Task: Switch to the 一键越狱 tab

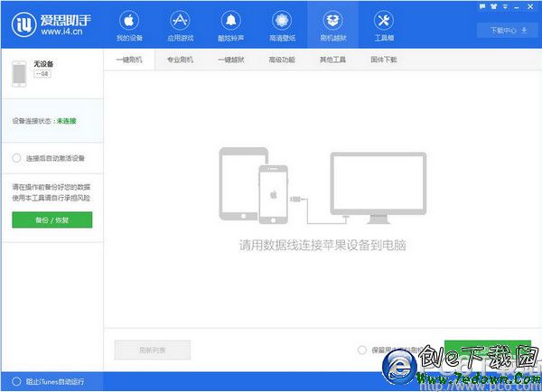Action: click(x=231, y=60)
